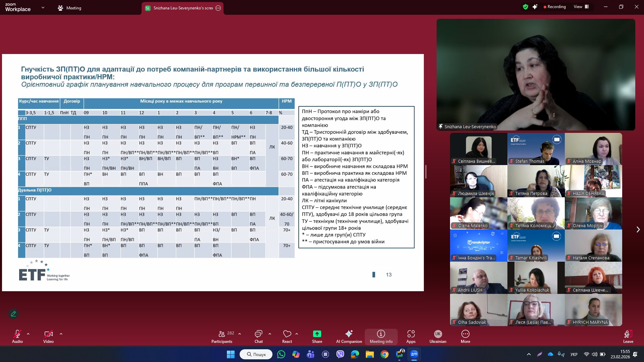The width and height of the screenshot is (644, 362).
Task: Click the Share screen icon
Action: (317, 337)
